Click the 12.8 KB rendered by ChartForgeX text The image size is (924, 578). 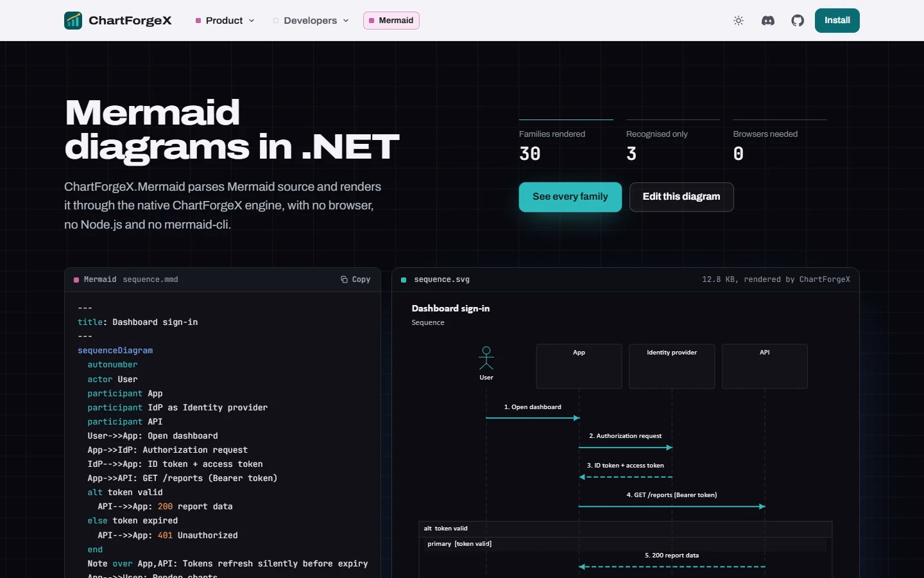(x=776, y=279)
